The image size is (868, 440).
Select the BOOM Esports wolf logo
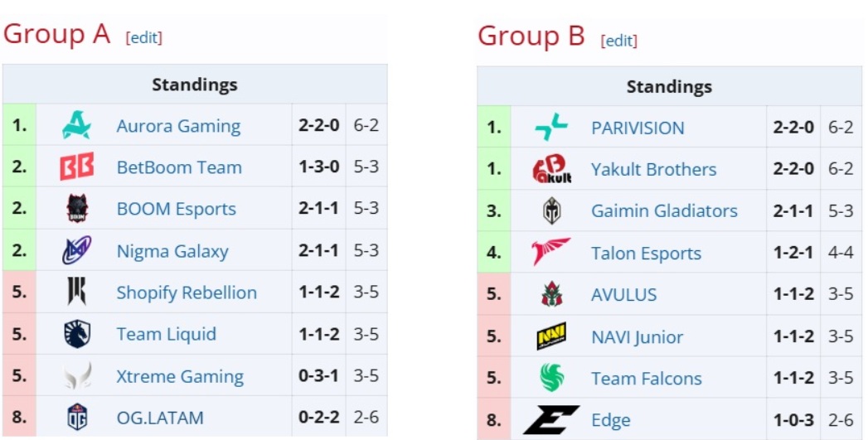pos(77,209)
